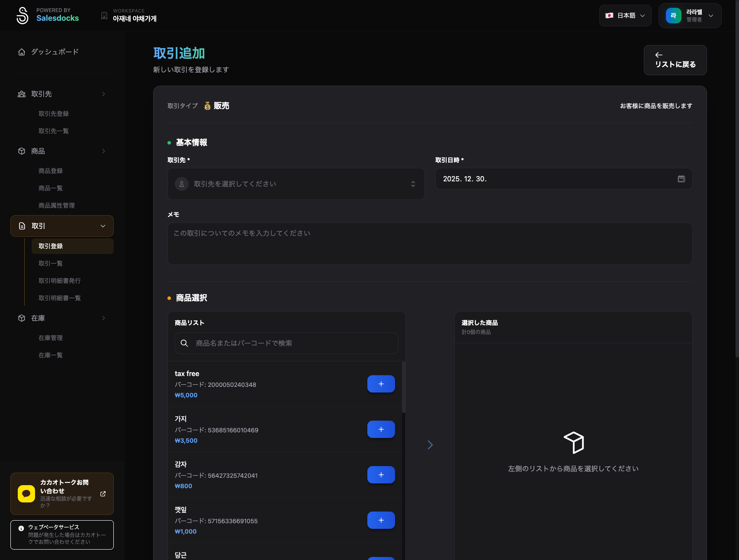
Task: Click the 取引先 people icon in sidebar
Action: [22, 94]
